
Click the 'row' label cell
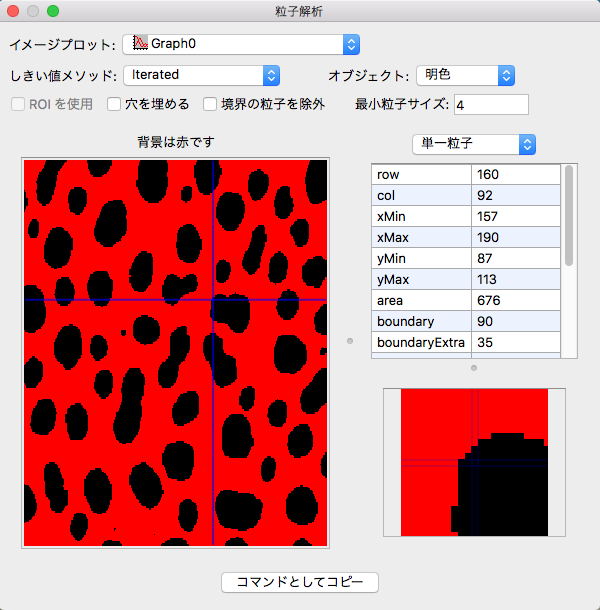[421, 174]
